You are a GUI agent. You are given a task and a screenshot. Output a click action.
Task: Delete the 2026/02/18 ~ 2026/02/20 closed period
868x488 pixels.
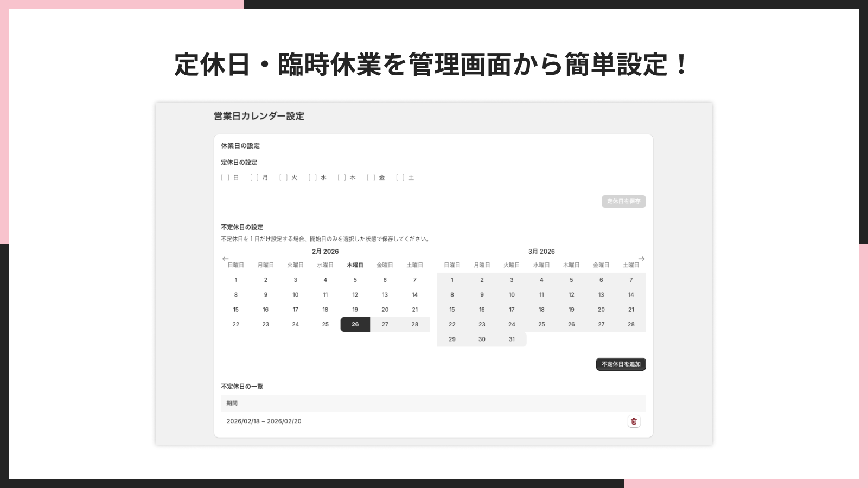[634, 421]
